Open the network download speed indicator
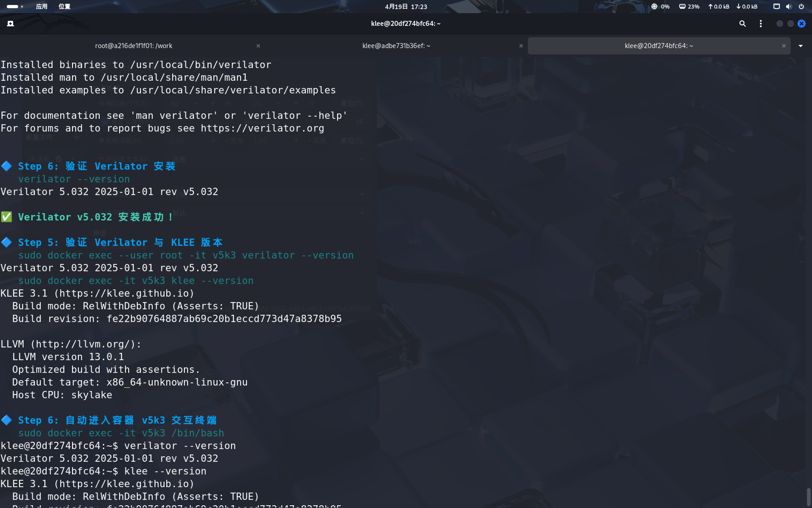Image resolution: width=812 pixels, height=508 pixels. [747, 6]
